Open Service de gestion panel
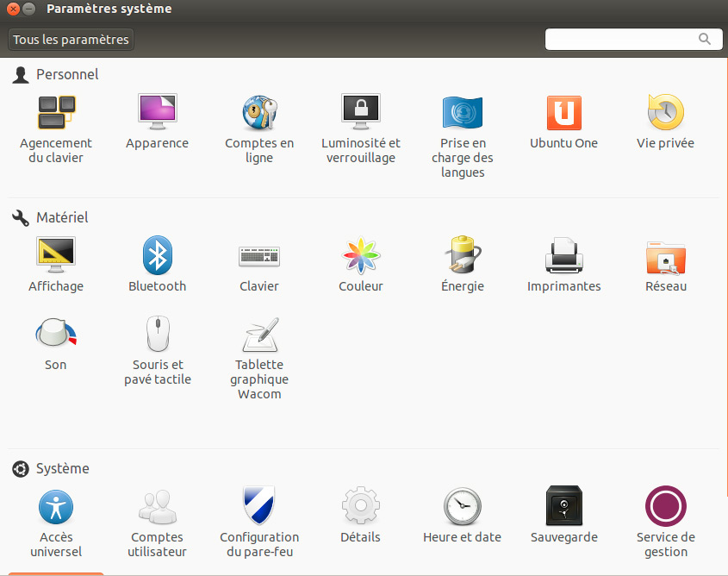 click(665, 523)
